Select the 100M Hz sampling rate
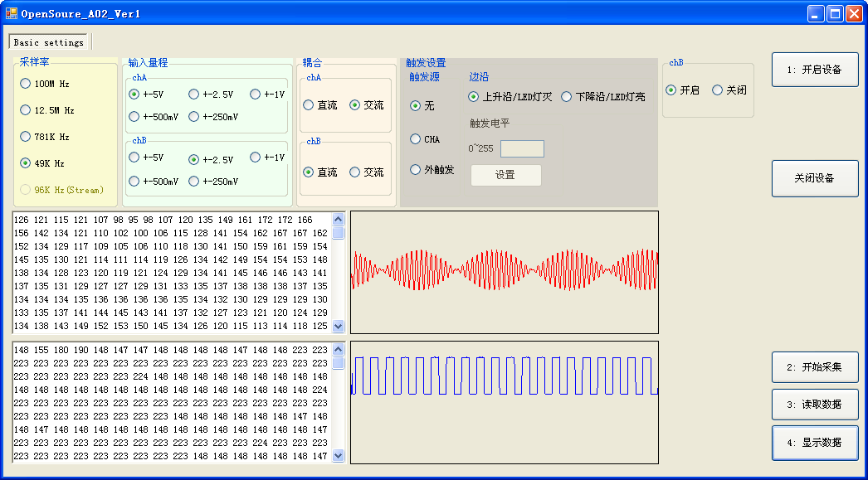The height and width of the screenshot is (480, 868). [44, 84]
